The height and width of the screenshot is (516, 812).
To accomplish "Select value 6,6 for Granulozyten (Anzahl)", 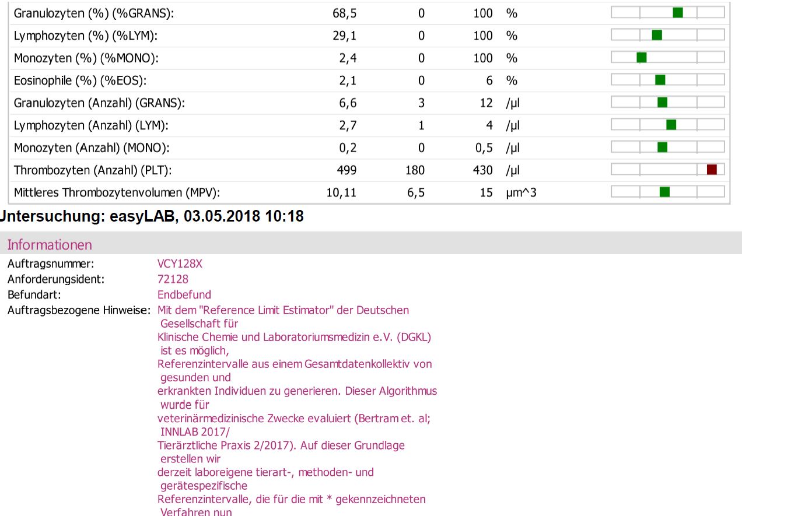I will 348,103.
